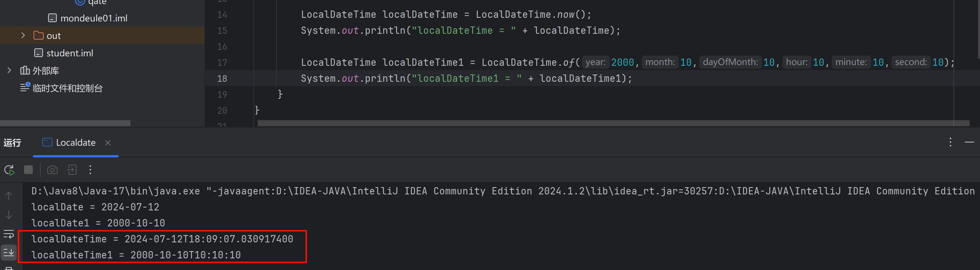Expand the 外部库 node
Image resolution: width=980 pixels, height=270 pixels.
coord(9,70)
